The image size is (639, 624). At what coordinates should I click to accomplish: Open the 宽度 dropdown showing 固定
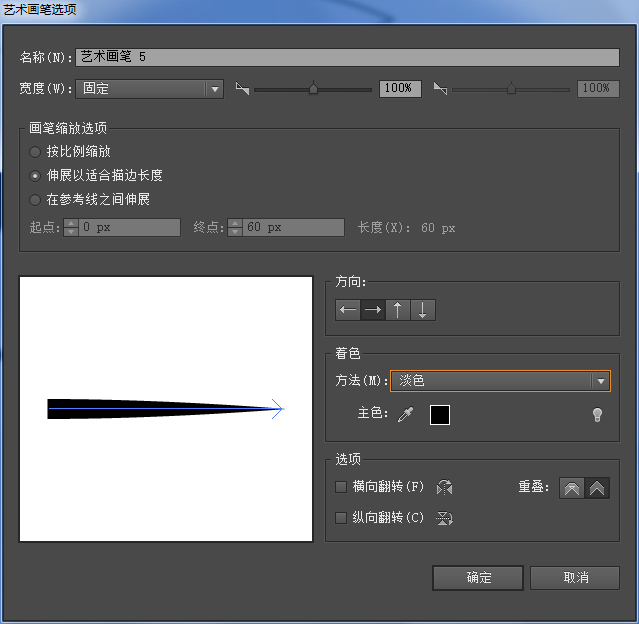pyautogui.click(x=150, y=88)
